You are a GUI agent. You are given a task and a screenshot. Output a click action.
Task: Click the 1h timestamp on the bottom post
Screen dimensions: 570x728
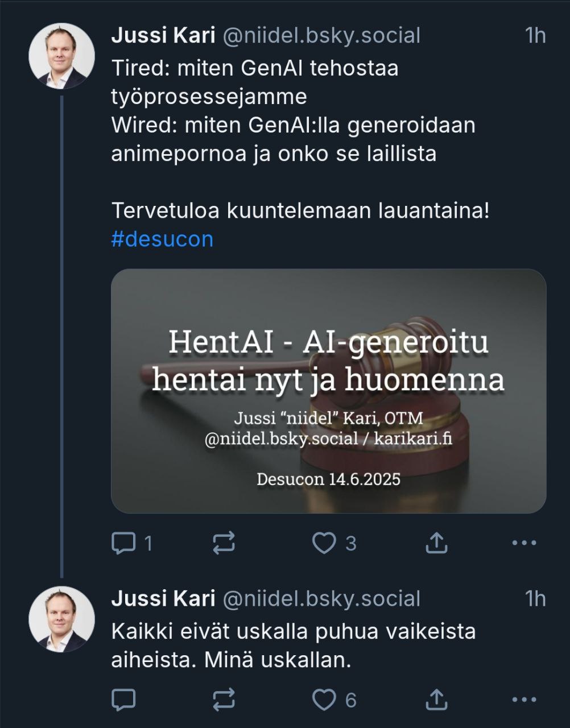coord(535,598)
